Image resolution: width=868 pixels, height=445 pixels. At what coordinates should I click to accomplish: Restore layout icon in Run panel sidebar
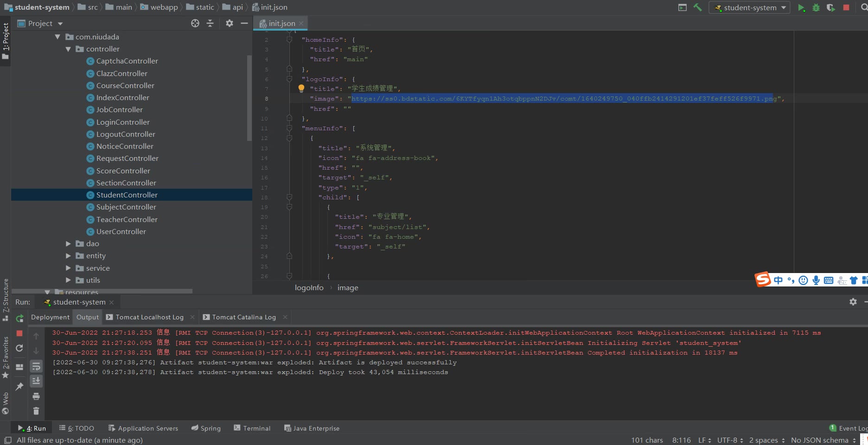[x=19, y=367]
